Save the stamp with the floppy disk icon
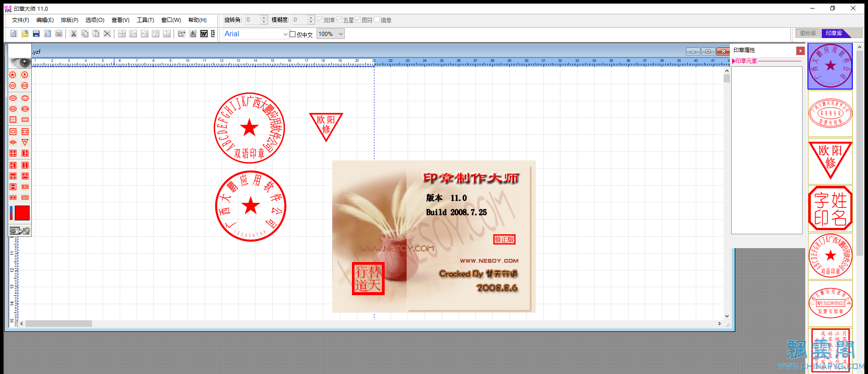This screenshot has width=868, height=374. 36,34
